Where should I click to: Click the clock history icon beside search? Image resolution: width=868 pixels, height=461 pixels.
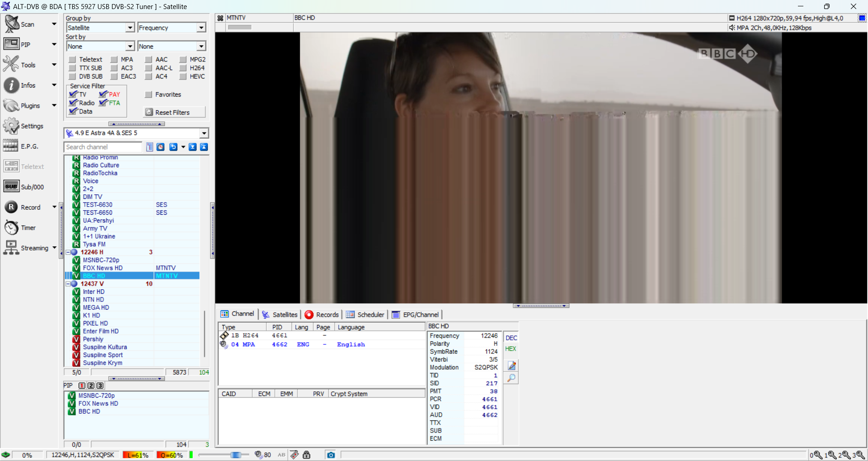pos(160,147)
